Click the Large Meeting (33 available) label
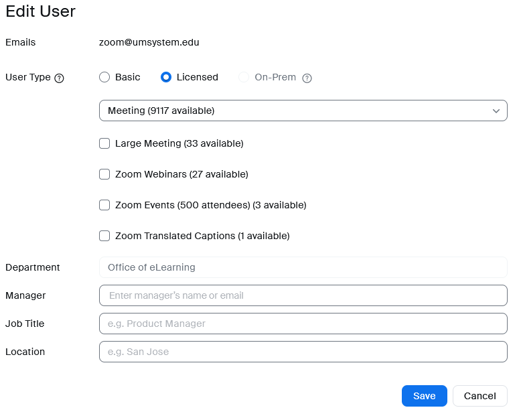Viewport: 519px width, 420px height. (179, 143)
